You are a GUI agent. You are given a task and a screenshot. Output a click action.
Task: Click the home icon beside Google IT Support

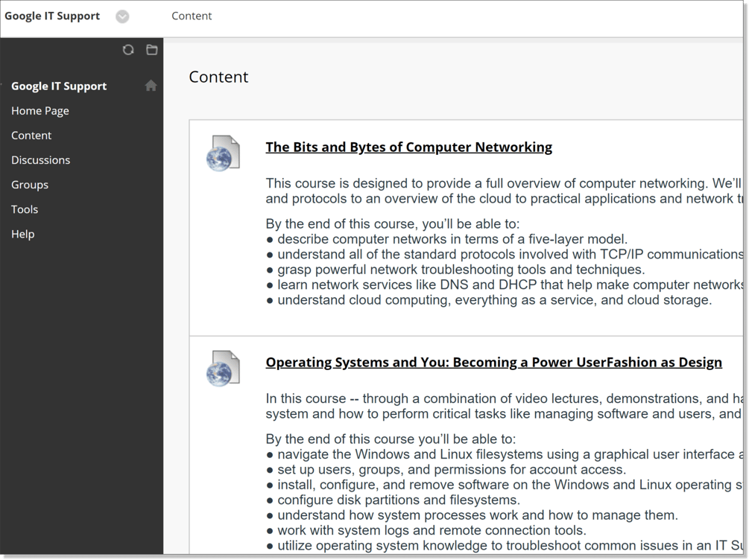(x=151, y=85)
